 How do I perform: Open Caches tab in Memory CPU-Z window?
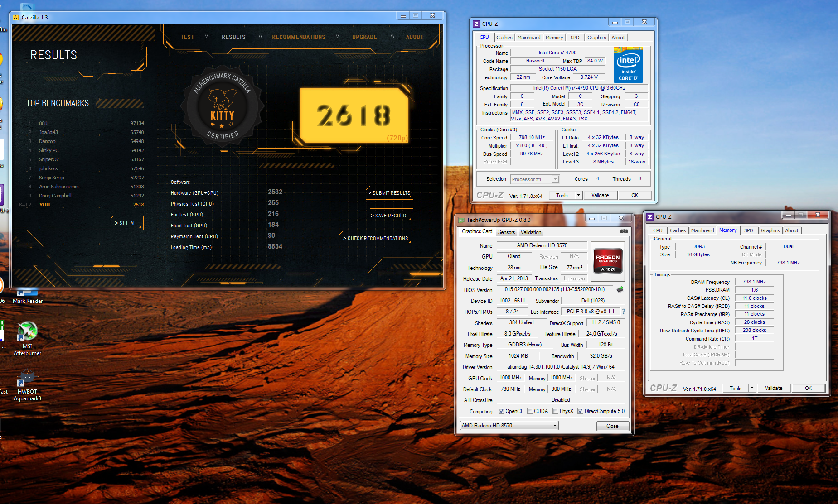click(x=678, y=230)
